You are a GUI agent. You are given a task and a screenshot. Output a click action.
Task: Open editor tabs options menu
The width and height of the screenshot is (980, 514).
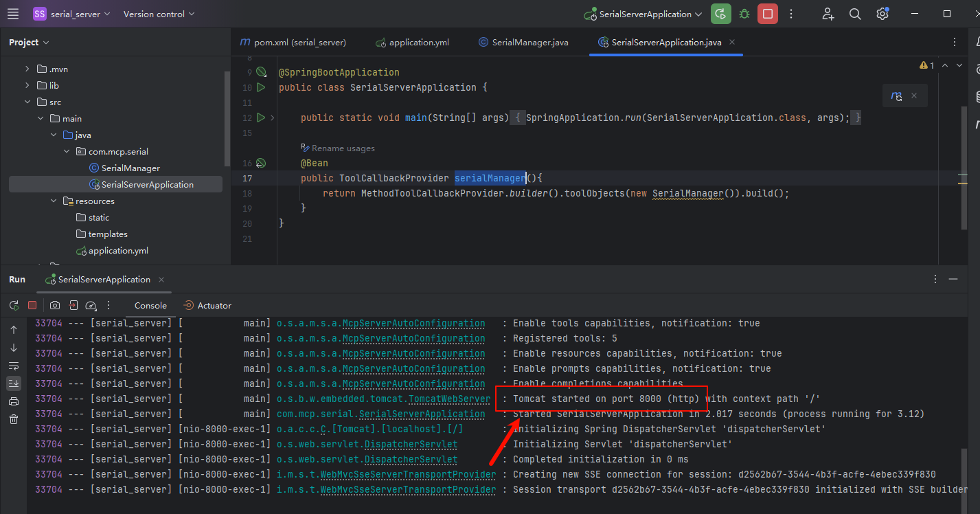955,43
